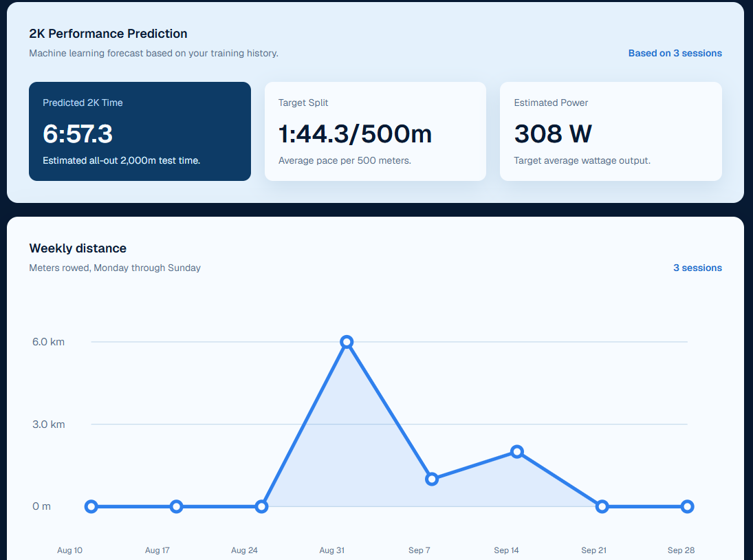Screen dimensions: 753x560
Task: Click the '2K Performance Prediction' heading
Action: pos(108,34)
